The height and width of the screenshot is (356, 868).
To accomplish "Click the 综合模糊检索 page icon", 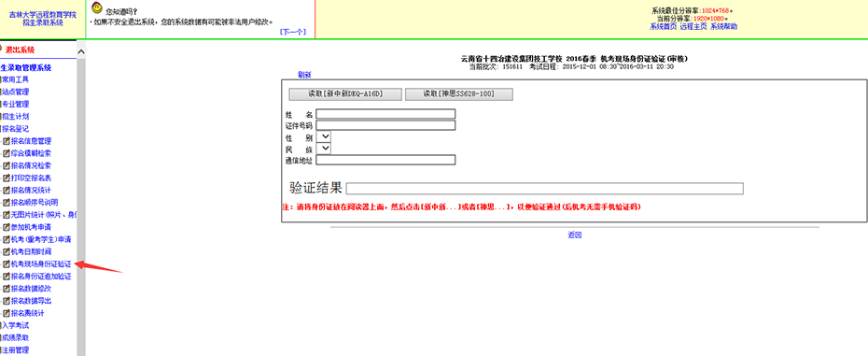I will 7,153.
